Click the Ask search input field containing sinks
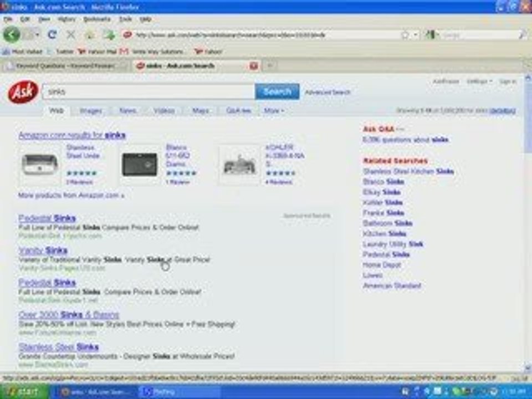This screenshot has width=532, height=399. pyautogui.click(x=149, y=91)
